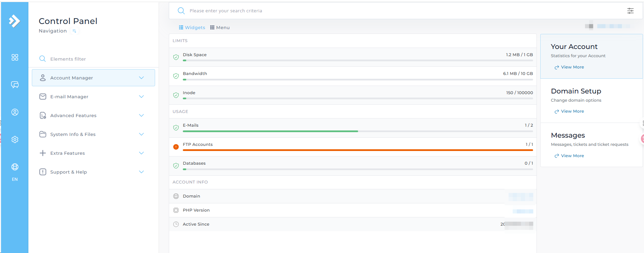Click the DirectAdmin logo icon
The width and height of the screenshot is (644, 253).
[x=14, y=21]
